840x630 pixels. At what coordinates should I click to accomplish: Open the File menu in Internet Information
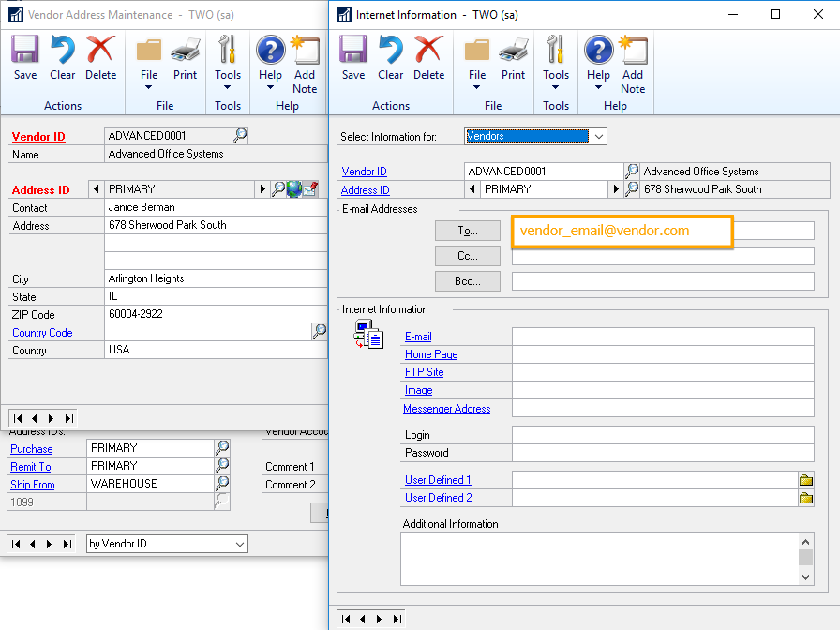(477, 63)
